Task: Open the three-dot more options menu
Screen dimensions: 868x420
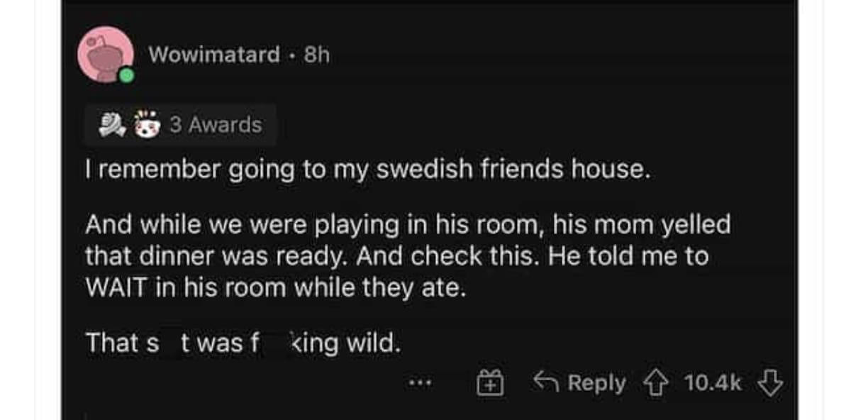Action: pos(420,384)
